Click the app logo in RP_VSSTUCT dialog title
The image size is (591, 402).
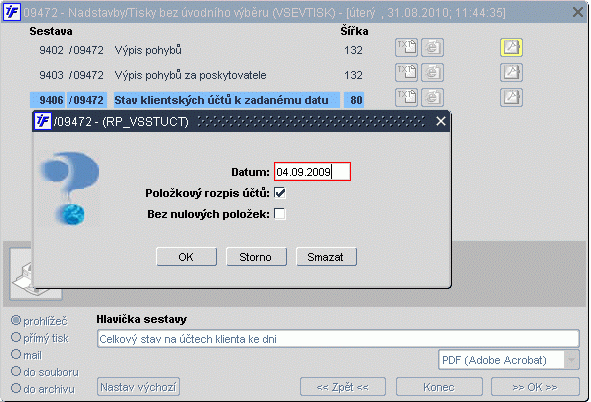43,121
